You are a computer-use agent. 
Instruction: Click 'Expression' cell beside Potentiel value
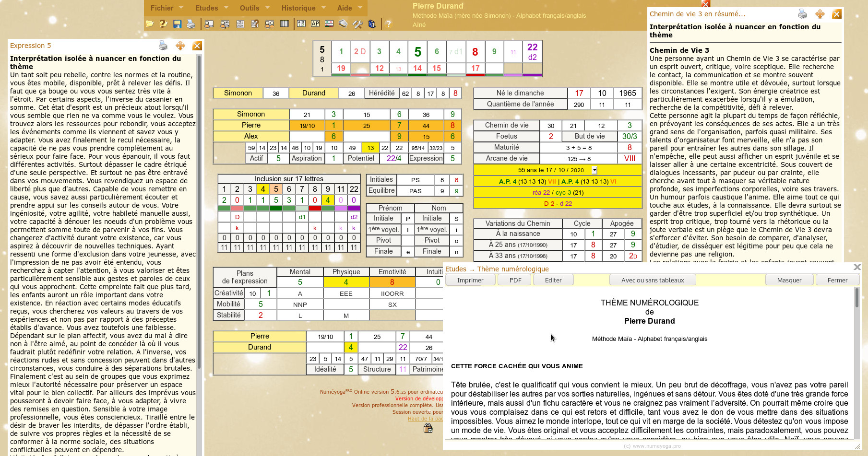click(426, 158)
